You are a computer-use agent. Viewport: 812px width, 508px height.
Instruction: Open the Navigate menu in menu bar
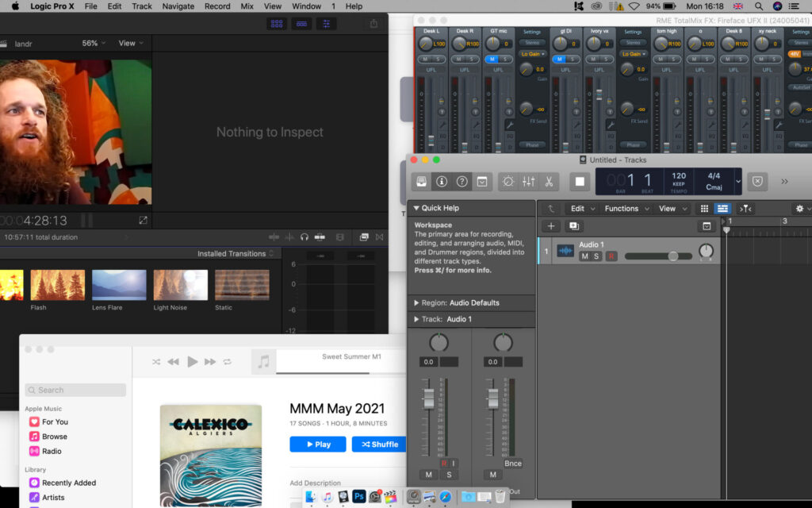178,6
